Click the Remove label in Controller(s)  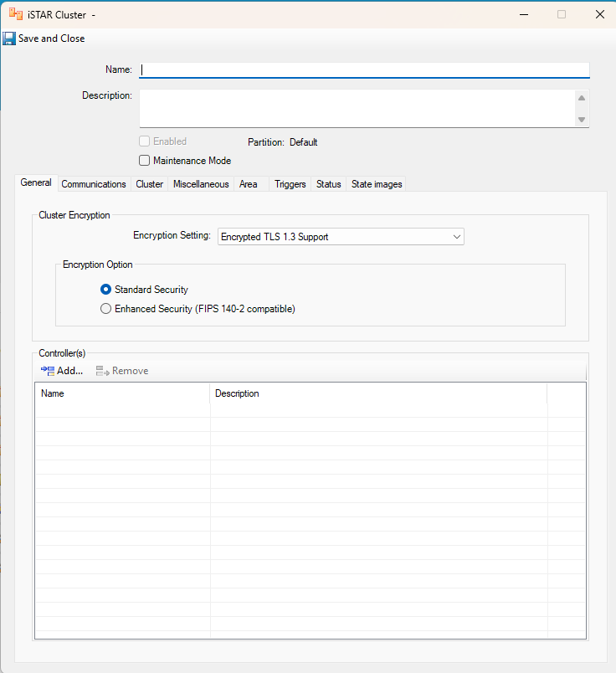pyautogui.click(x=130, y=371)
